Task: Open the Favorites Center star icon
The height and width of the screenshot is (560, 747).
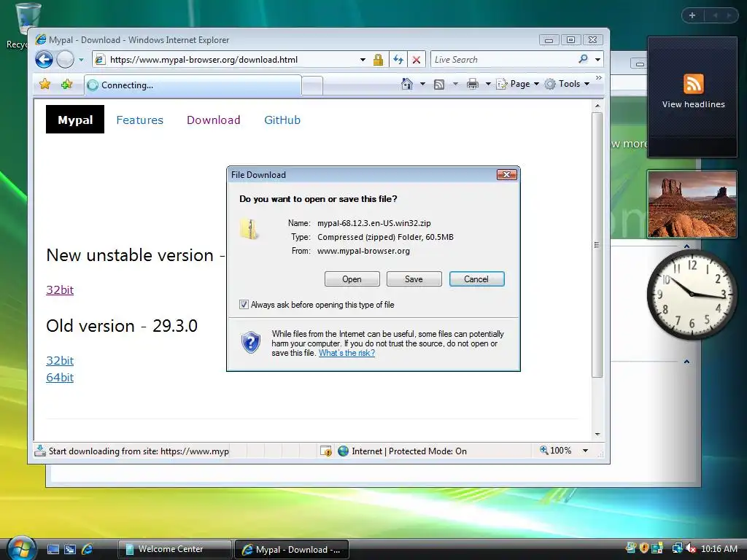Action: tap(44, 85)
